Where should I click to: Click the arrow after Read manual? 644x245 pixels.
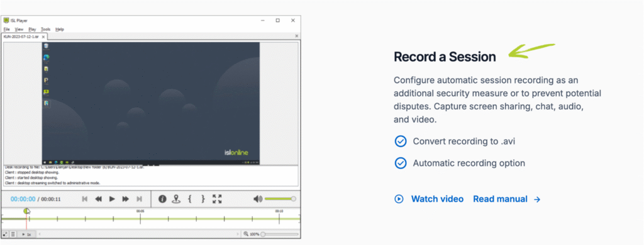pyautogui.click(x=537, y=199)
